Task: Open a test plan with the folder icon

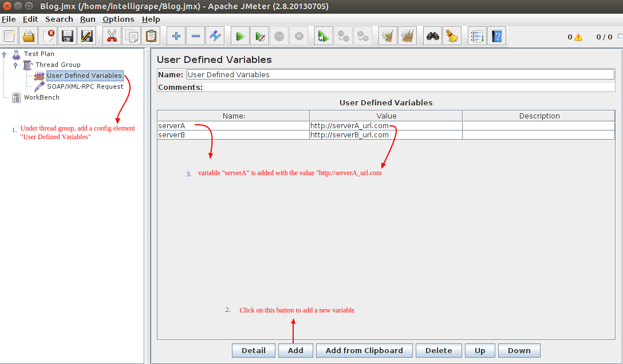Action: click(x=29, y=37)
